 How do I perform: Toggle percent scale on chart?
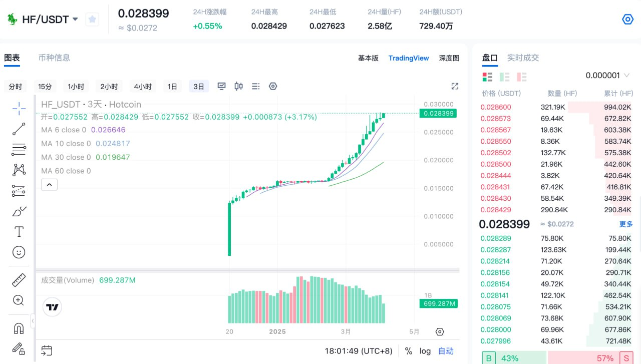click(409, 351)
